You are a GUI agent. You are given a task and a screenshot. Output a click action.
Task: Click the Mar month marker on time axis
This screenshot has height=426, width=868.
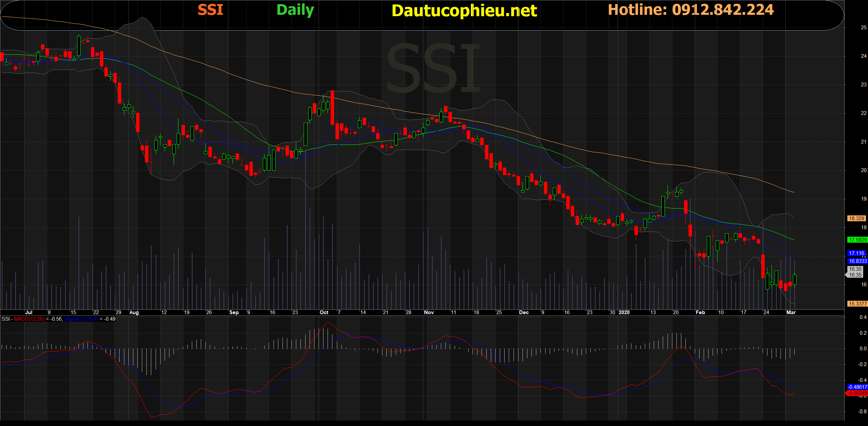790,312
